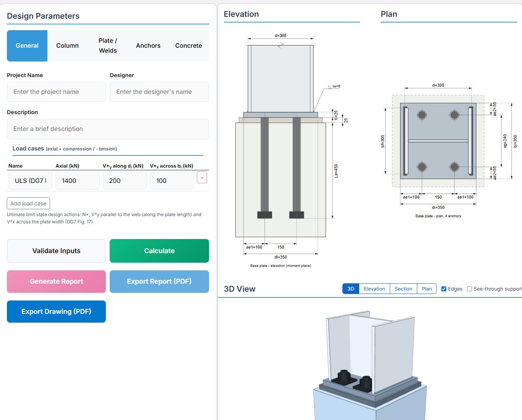
Task: Click 'Base plate - elevation (moment plane)' caption
Action: (280, 266)
